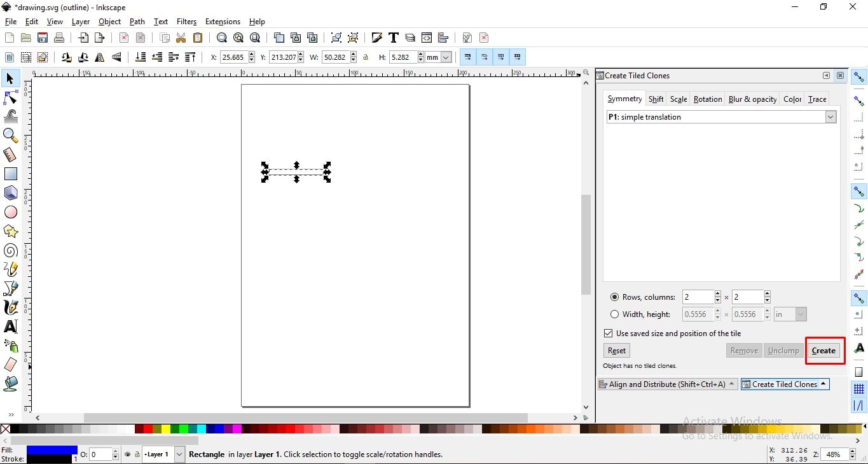Viewport: 868px width, 464px height.
Task: Open the Layer 1 layer selector dropdown
Action: pyautogui.click(x=163, y=454)
